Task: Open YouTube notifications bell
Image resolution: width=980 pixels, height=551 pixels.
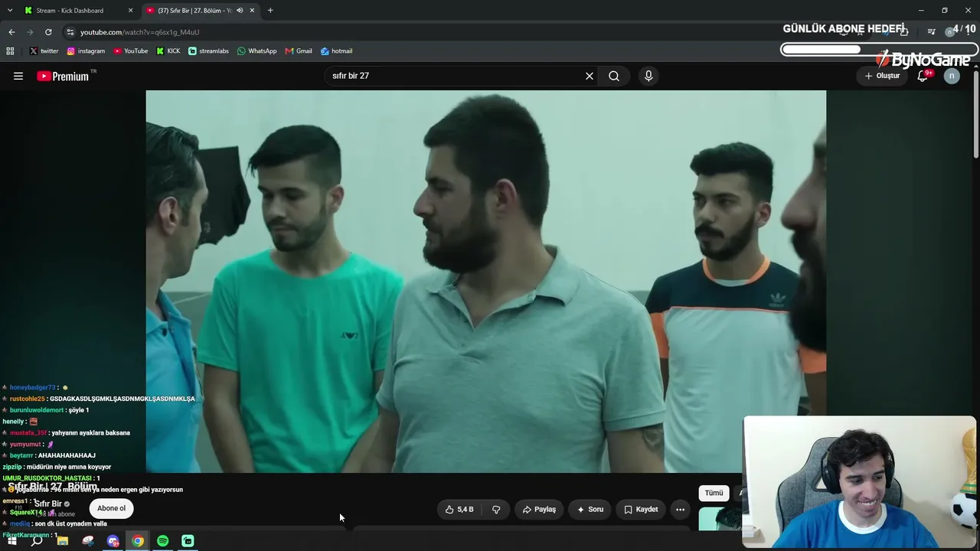Action: pos(923,76)
